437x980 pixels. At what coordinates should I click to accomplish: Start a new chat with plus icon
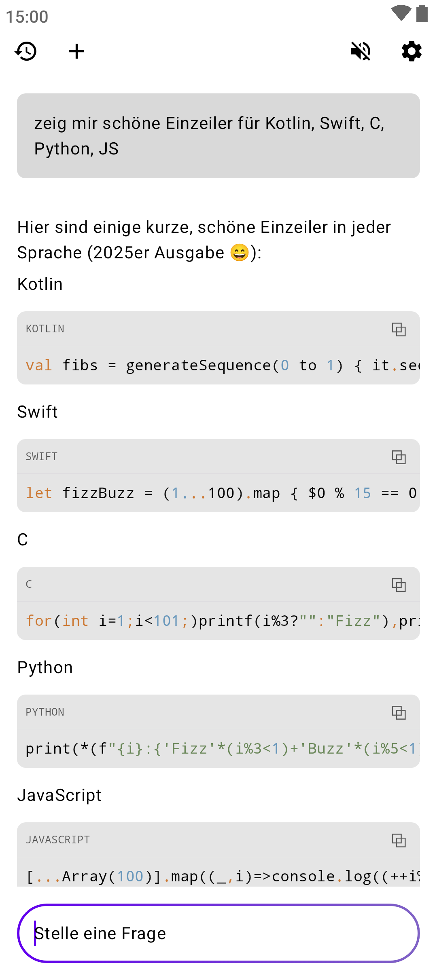(76, 51)
